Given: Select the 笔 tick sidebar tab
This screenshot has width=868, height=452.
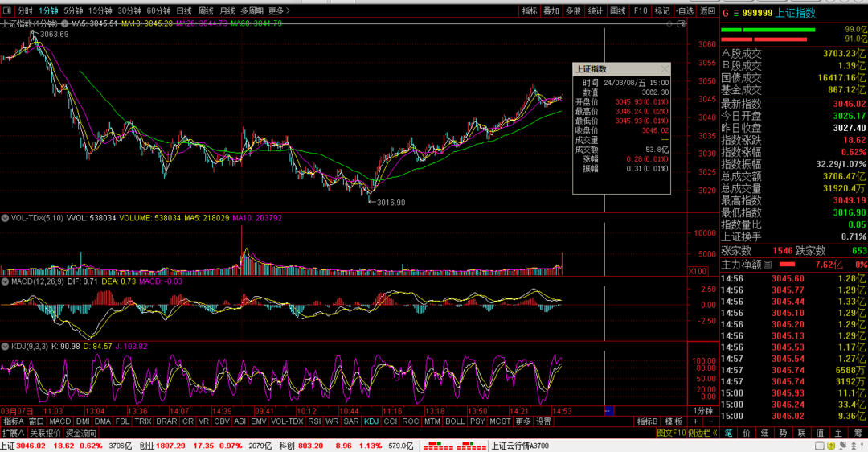Looking at the screenshot, I should pyautogui.click(x=728, y=433).
